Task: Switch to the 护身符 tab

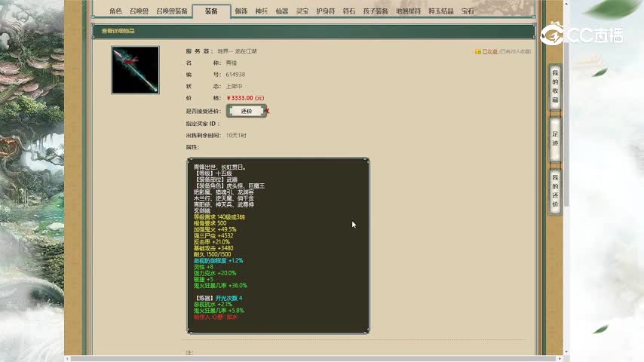Action: [325, 11]
